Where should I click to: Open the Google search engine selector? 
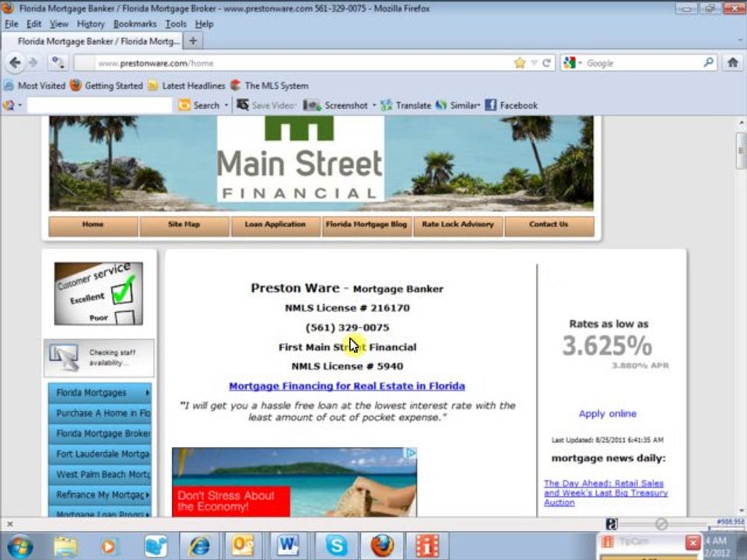pyautogui.click(x=572, y=63)
